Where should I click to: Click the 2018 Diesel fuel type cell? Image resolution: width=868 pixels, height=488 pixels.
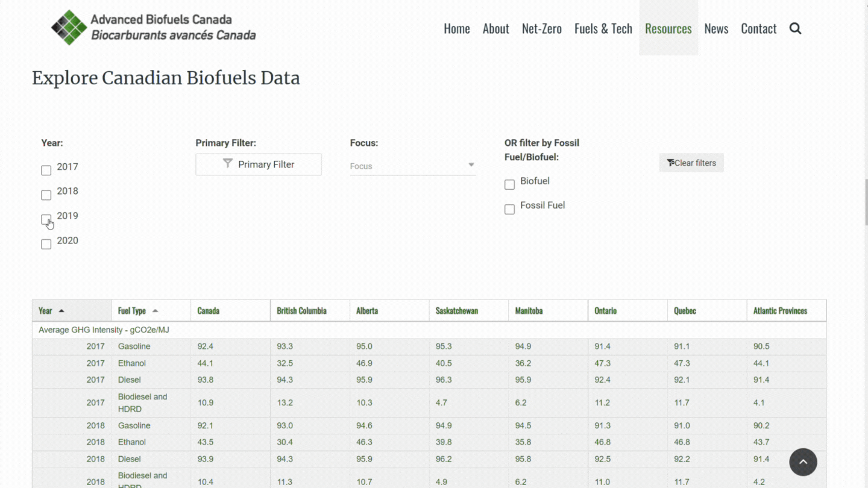pyautogui.click(x=151, y=459)
